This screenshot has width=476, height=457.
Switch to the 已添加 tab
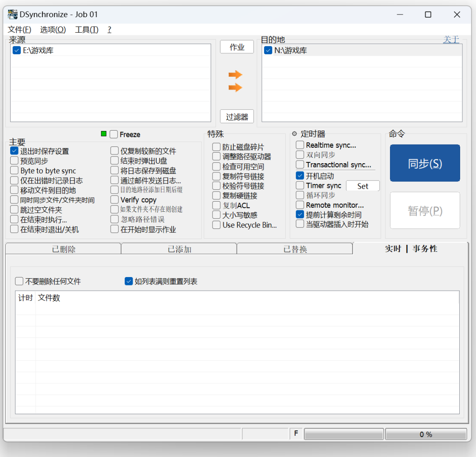(179, 249)
